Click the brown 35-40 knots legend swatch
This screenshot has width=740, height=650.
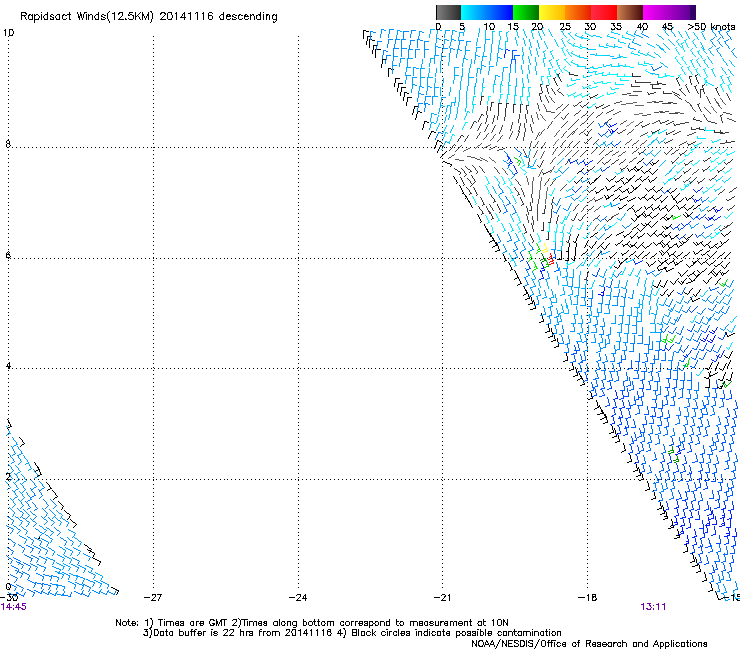click(630, 12)
